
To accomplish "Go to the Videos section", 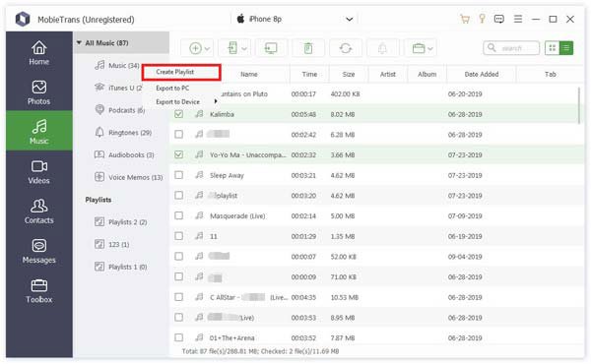I will click(38, 172).
